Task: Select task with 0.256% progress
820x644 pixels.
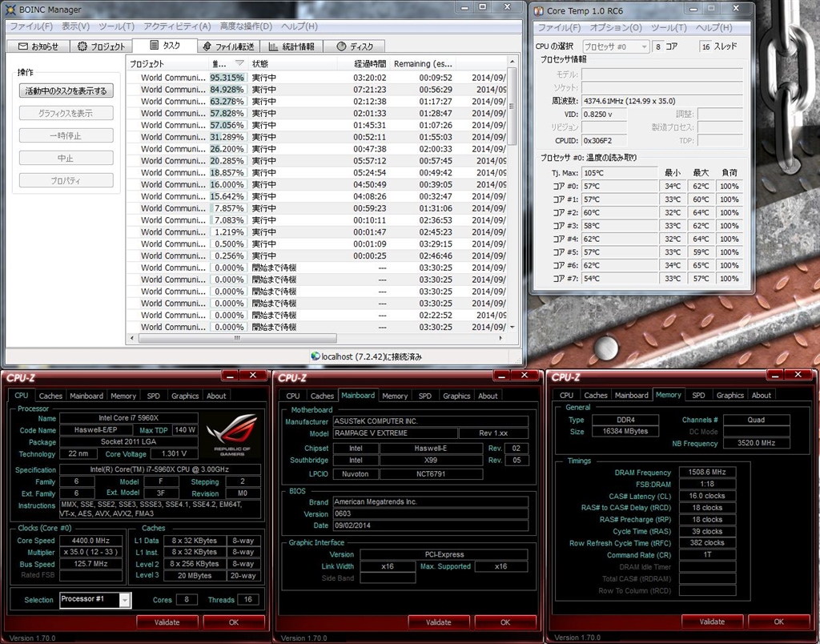Action: click(317, 256)
